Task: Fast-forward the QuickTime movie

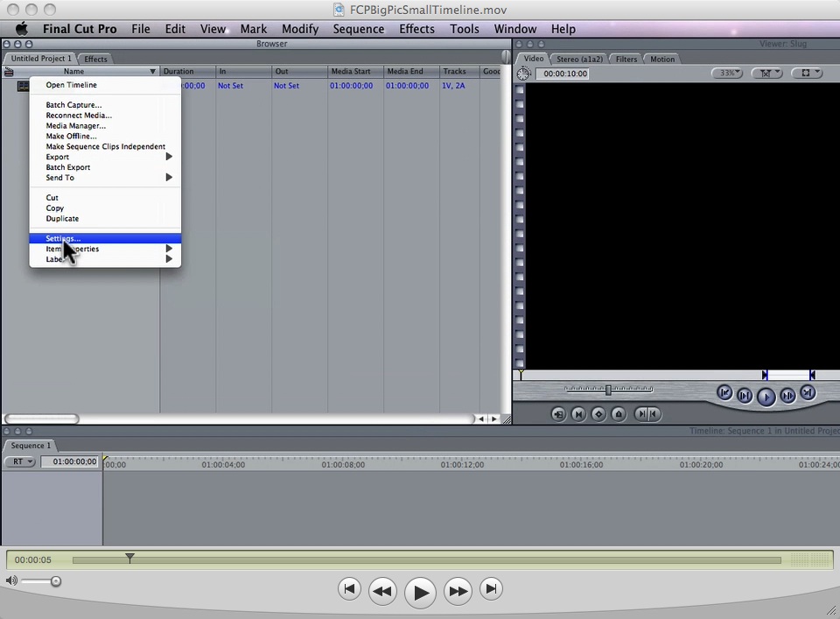Action: [x=458, y=591]
